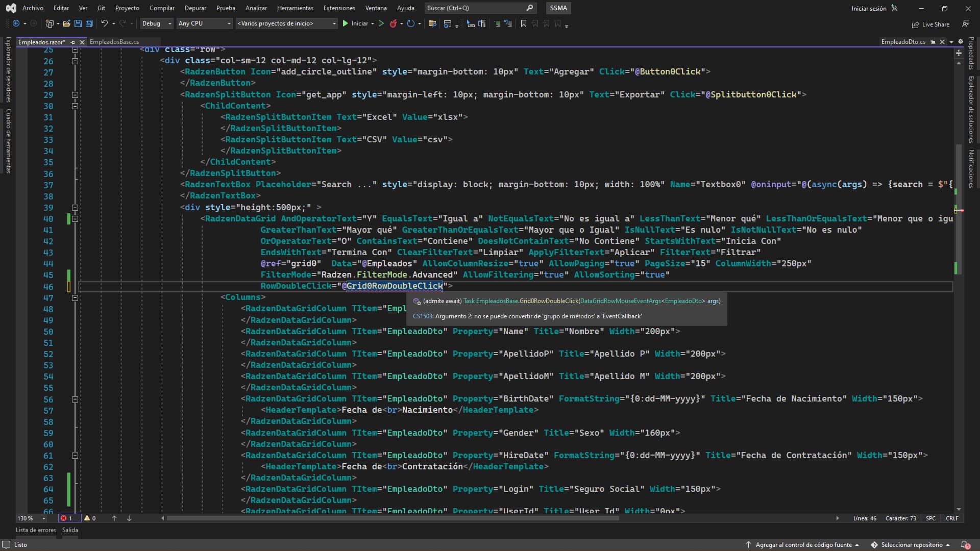Image resolution: width=980 pixels, height=551 pixels.
Task: Open the Lista de errores panel
Action: pyautogui.click(x=36, y=530)
